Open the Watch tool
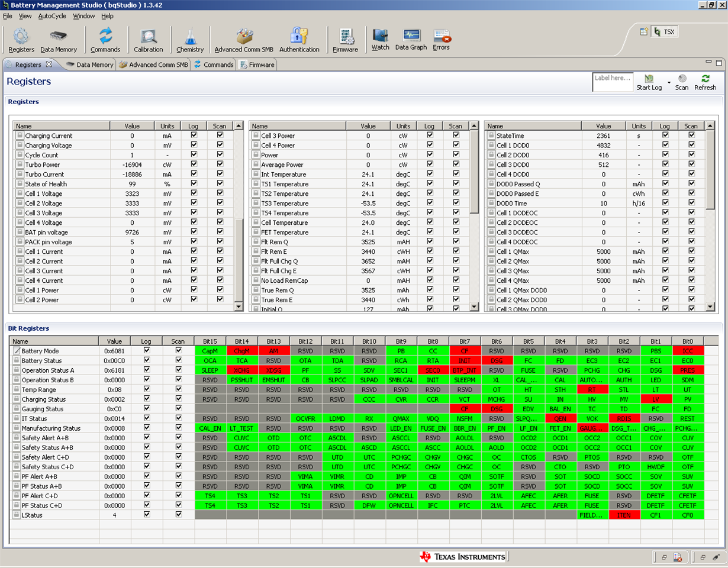 tap(381, 40)
